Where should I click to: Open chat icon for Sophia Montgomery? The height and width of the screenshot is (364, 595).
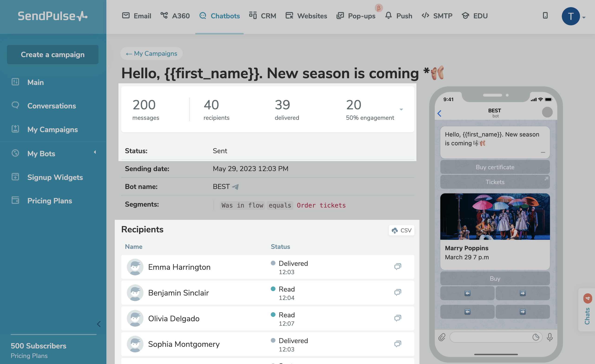397,344
